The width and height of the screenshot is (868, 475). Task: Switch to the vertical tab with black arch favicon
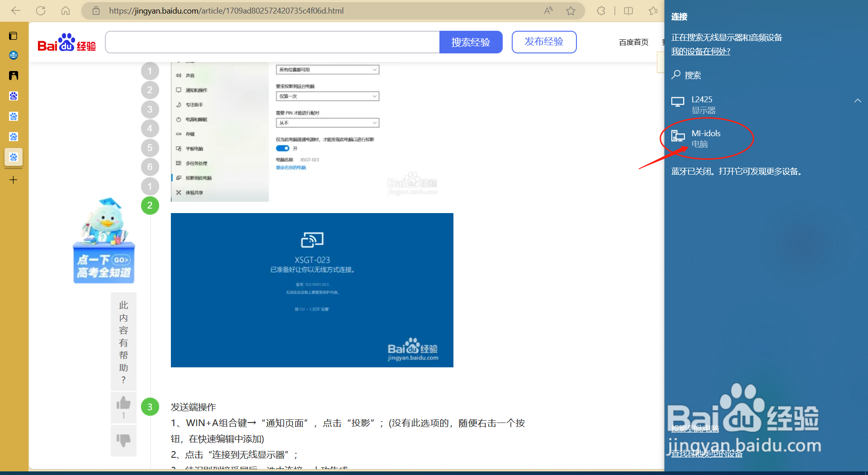click(14, 76)
